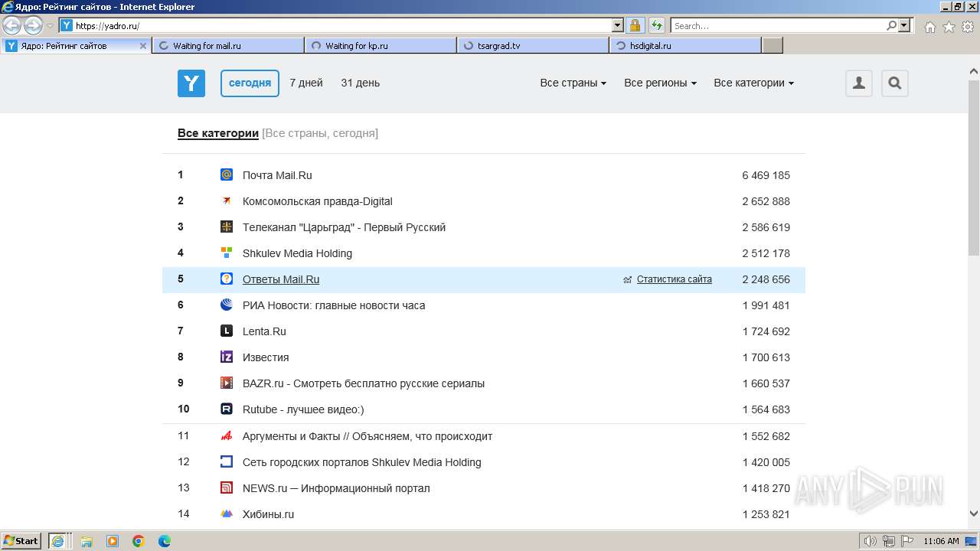Open the browser Home icon
Viewport: 980px width, 551px height.
(x=929, y=27)
